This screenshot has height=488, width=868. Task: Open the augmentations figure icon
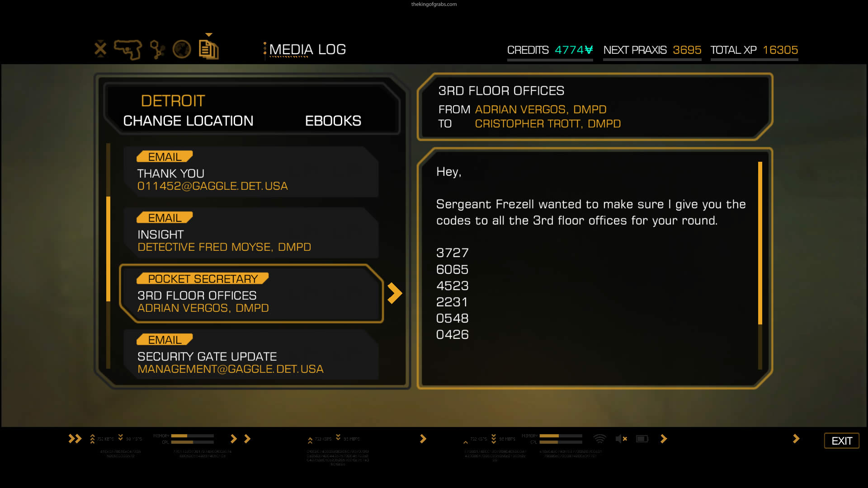pos(157,50)
